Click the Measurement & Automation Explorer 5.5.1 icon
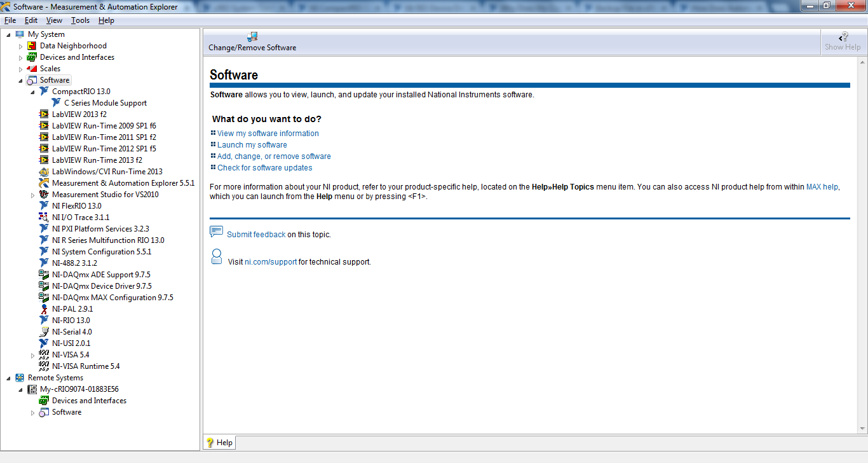This screenshot has height=463, width=868. (x=44, y=183)
